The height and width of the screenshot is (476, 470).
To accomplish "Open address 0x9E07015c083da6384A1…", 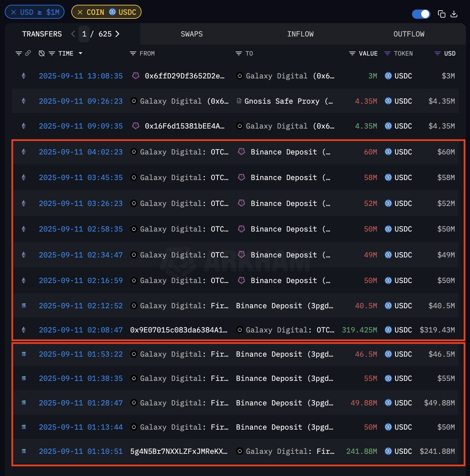I will point(179,330).
